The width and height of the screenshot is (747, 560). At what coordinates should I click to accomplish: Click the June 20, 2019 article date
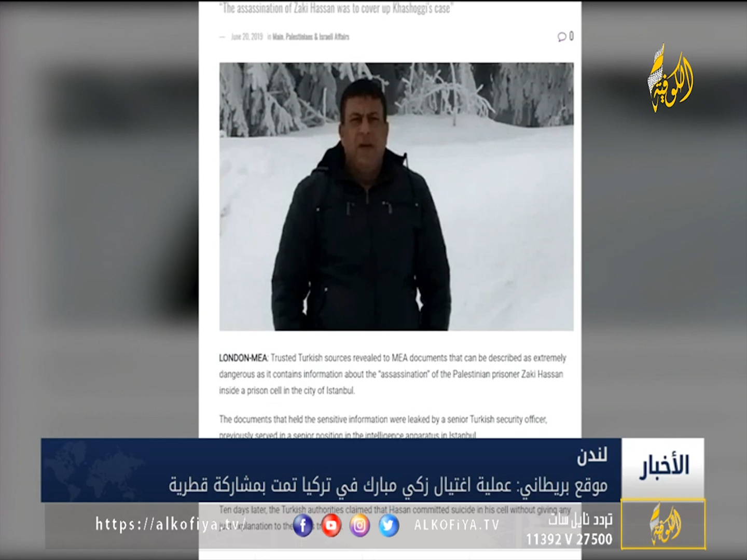click(247, 37)
